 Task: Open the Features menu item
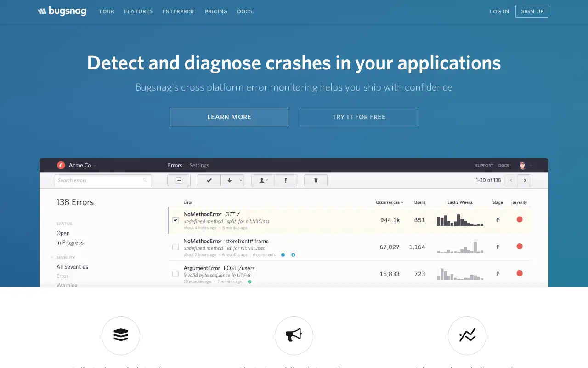pos(138,11)
